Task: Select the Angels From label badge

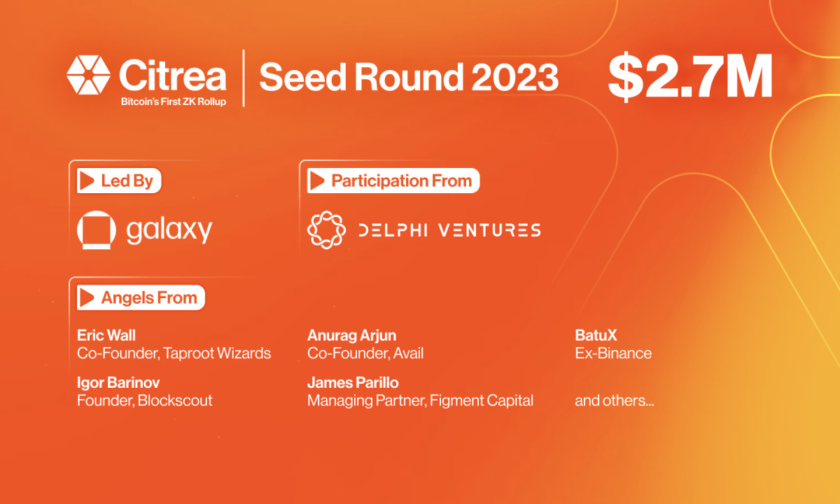Action: click(141, 297)
